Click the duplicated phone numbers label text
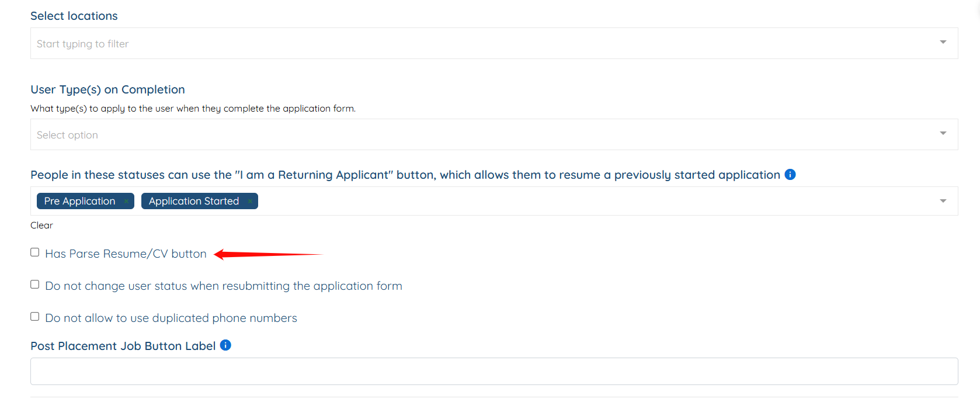Viewport: 980px width, 402px height. point(171,318)
